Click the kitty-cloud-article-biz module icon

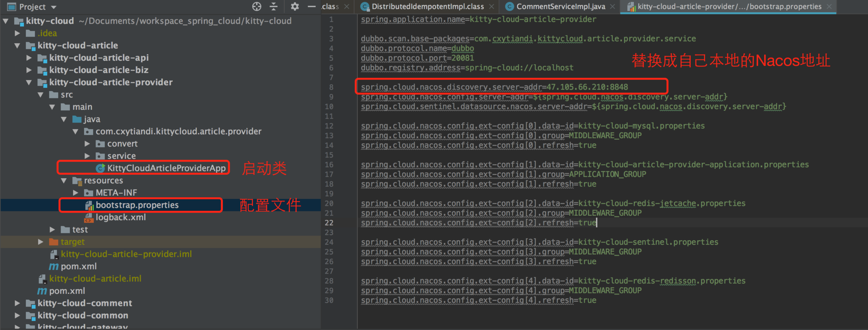tap(42, 70)
